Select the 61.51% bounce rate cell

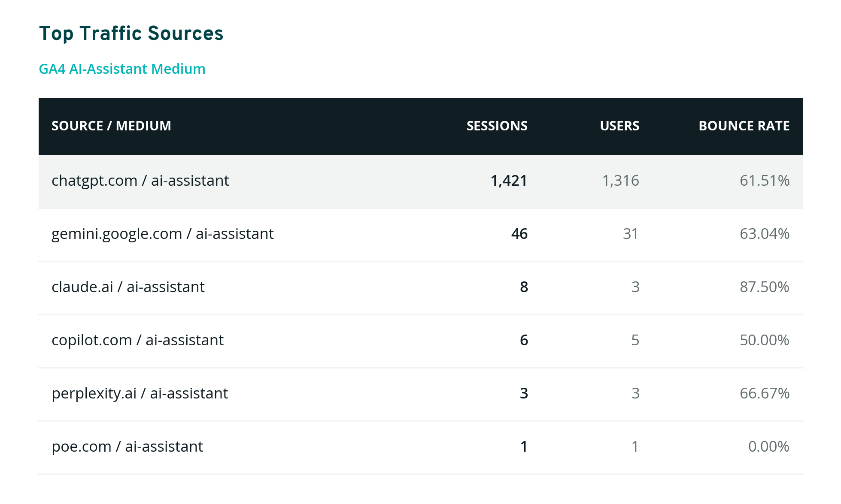[765, 181]
